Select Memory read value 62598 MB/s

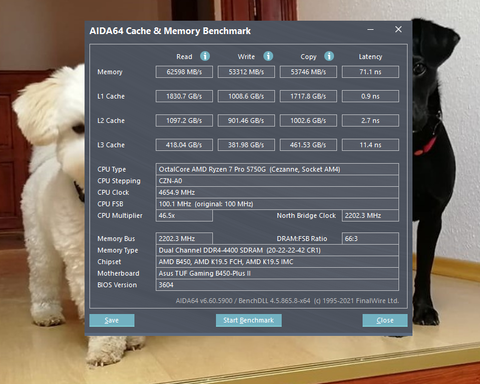coord(184,72)
